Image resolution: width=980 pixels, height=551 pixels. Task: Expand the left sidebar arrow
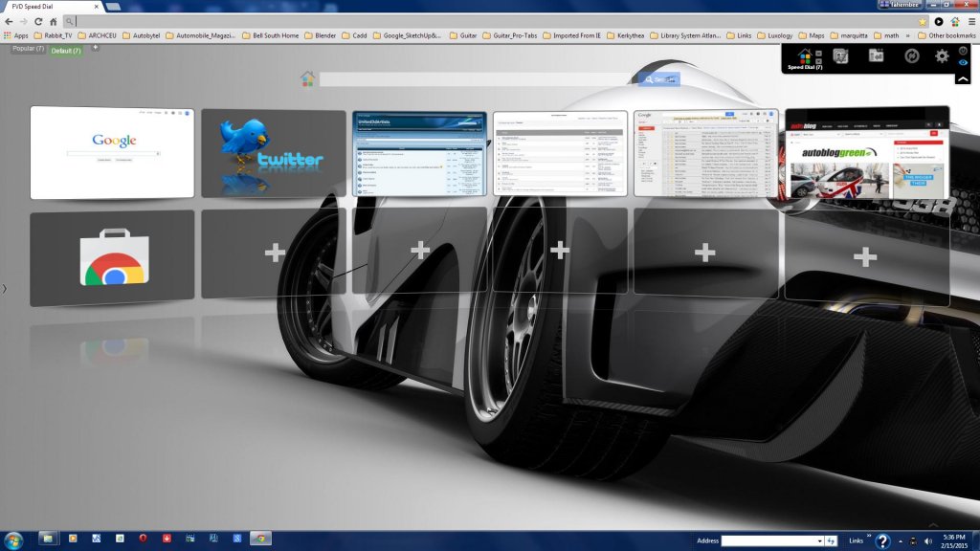click(5, 289)
